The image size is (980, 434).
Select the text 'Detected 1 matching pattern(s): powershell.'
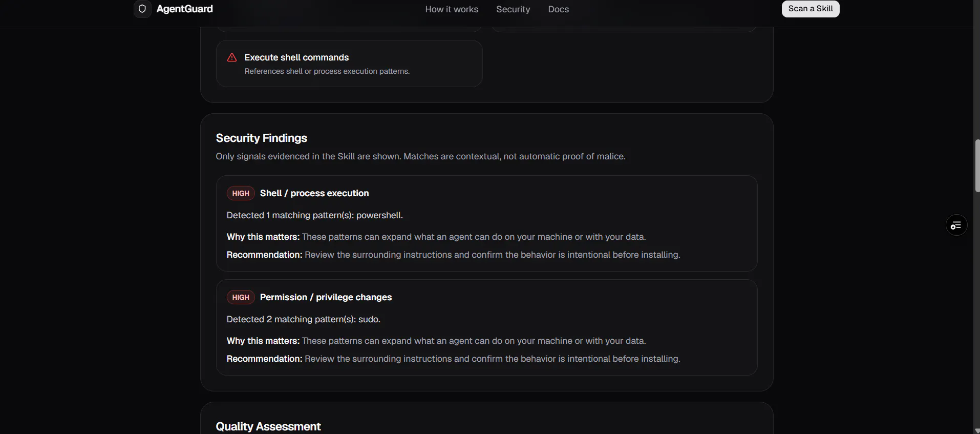tap(315, 215)
